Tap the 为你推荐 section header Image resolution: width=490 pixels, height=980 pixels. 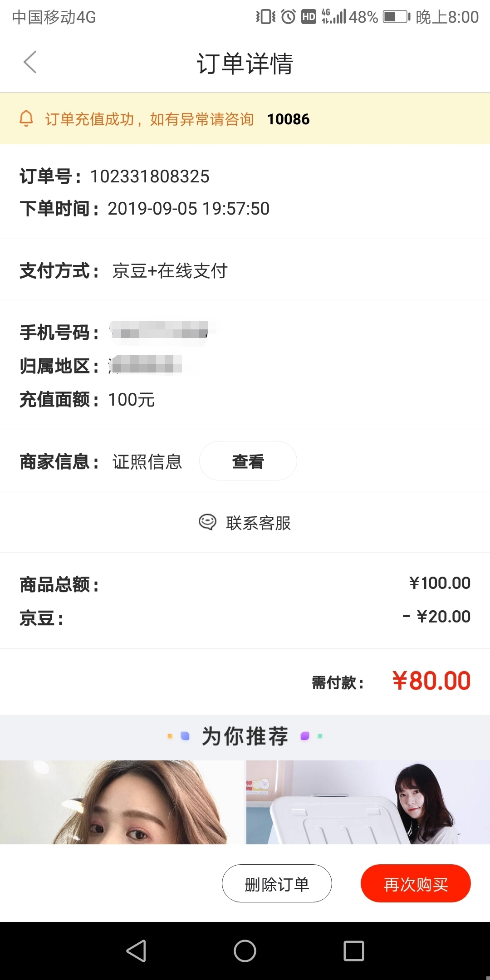(x=245, y=736)
